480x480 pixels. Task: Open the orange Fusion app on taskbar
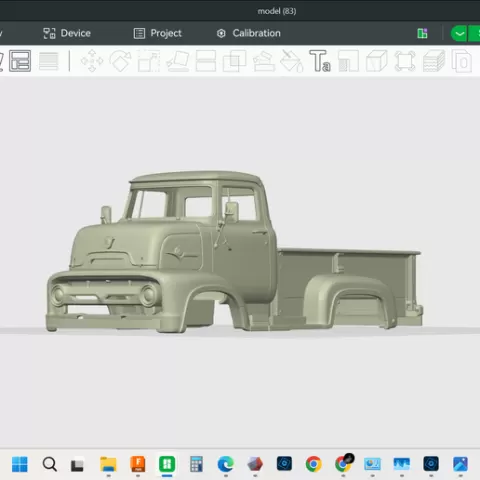click(x=138, y=464)
